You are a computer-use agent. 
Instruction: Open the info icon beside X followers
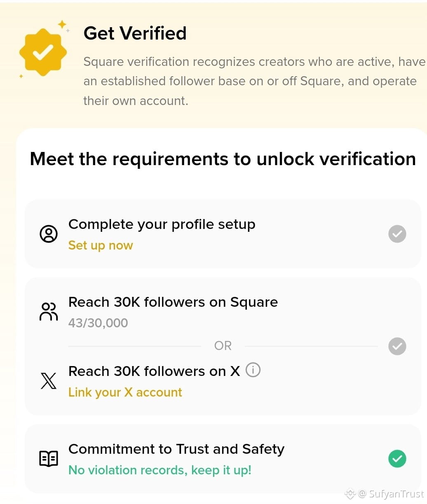tap(253, 370)
